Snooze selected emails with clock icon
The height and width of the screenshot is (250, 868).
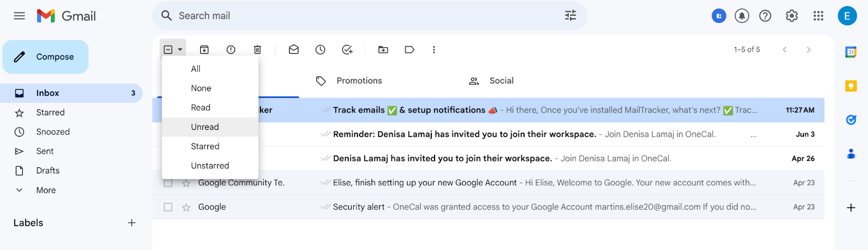(321, 49)
